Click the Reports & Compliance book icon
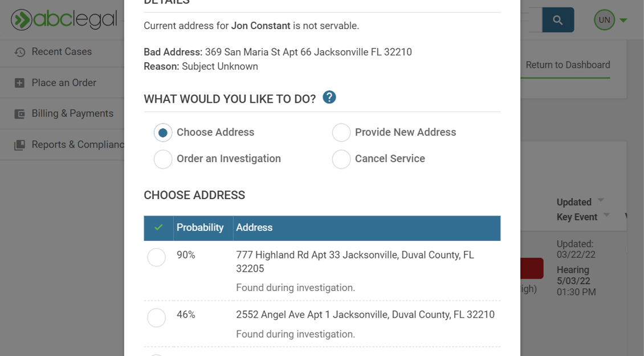The image size is (644, 356). click(21, 144)
